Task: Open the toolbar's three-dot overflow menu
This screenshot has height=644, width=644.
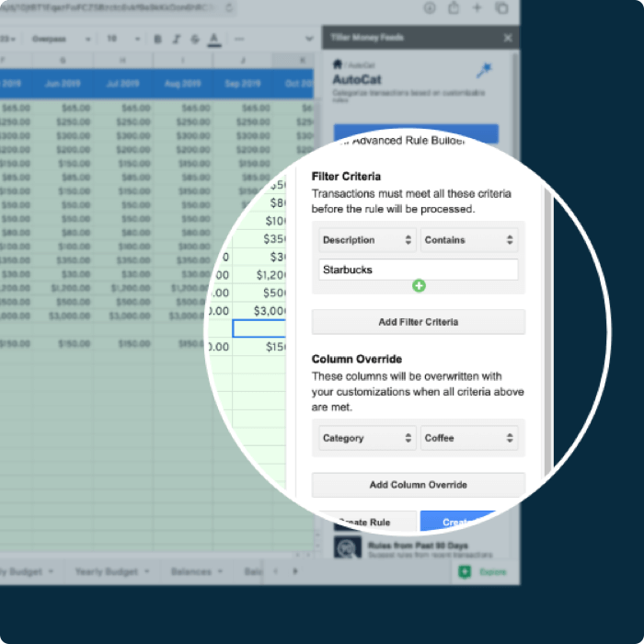Action: 239,39
